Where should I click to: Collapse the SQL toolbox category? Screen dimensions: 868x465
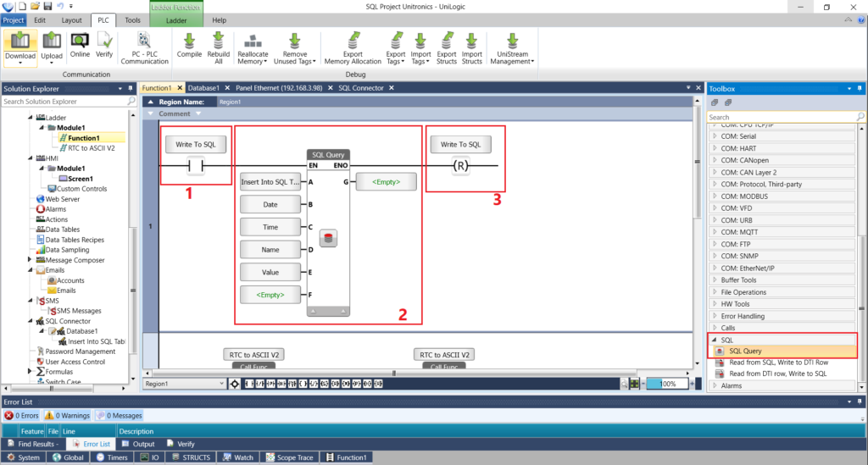point(715,340)
